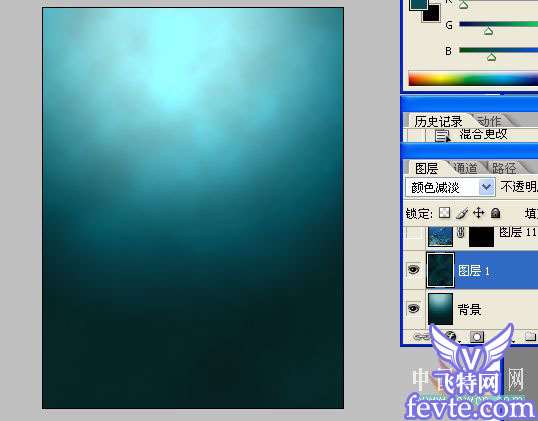Switch to the 通道 tab
The height and width of the screenshot is (421, 538).
pyautogui.click(x=465, y=168)
